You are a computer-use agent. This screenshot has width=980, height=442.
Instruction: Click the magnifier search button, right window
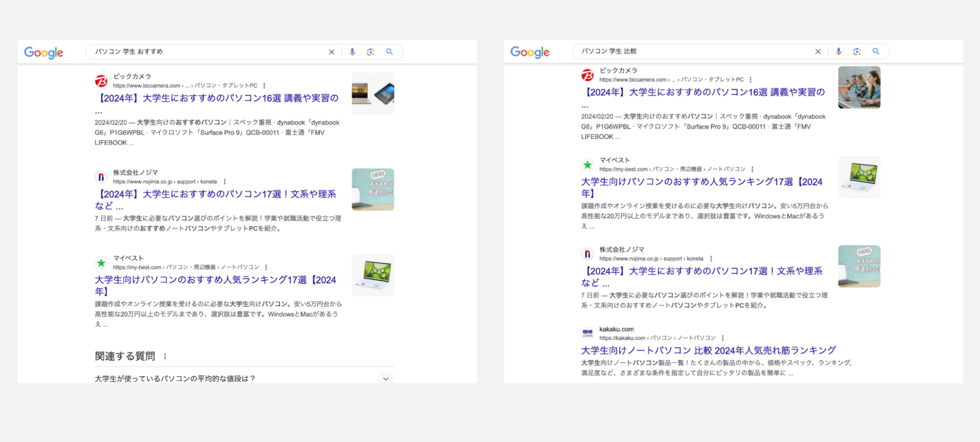click(876, 52)
